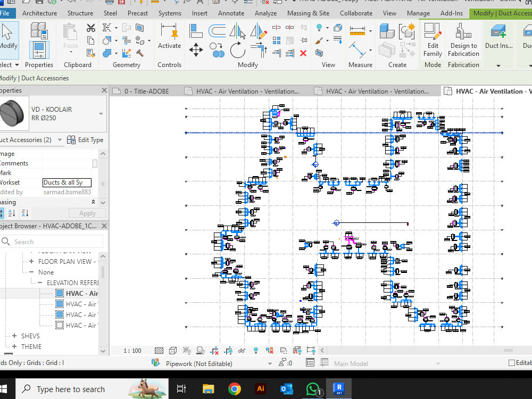Viewport: 532px width, 399px height.
Task: Click the Match Type Properties icon
Action: coord(91,53)
